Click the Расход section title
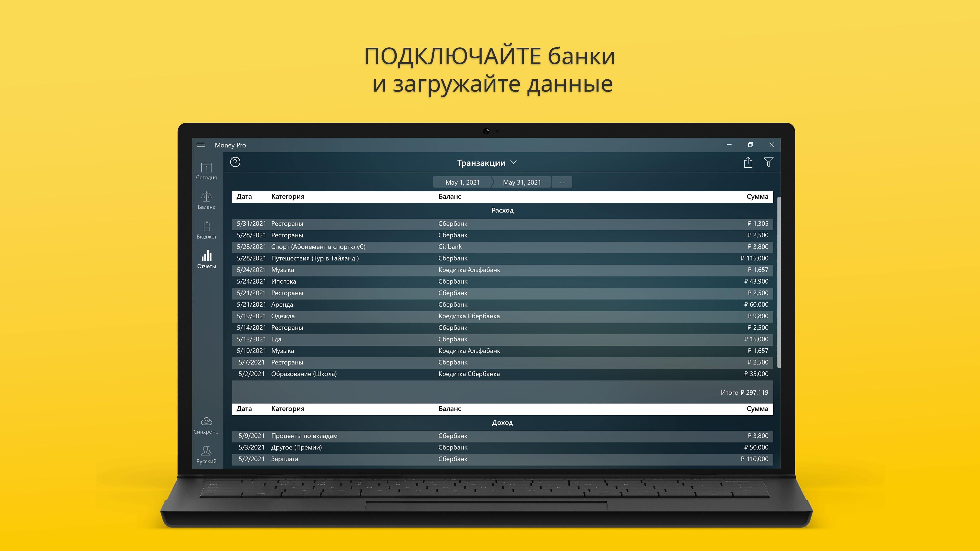 [502, 210]
